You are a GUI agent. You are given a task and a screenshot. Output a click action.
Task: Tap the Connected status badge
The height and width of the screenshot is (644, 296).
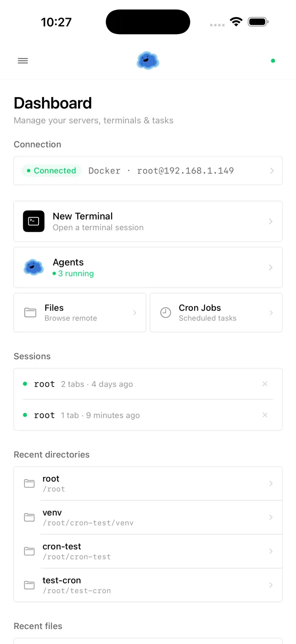(x=52, y=171)
